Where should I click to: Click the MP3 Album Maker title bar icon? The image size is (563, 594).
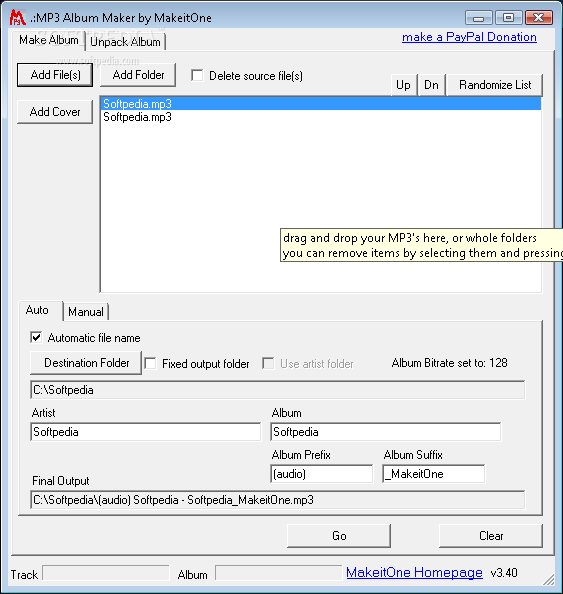point(17,17)
